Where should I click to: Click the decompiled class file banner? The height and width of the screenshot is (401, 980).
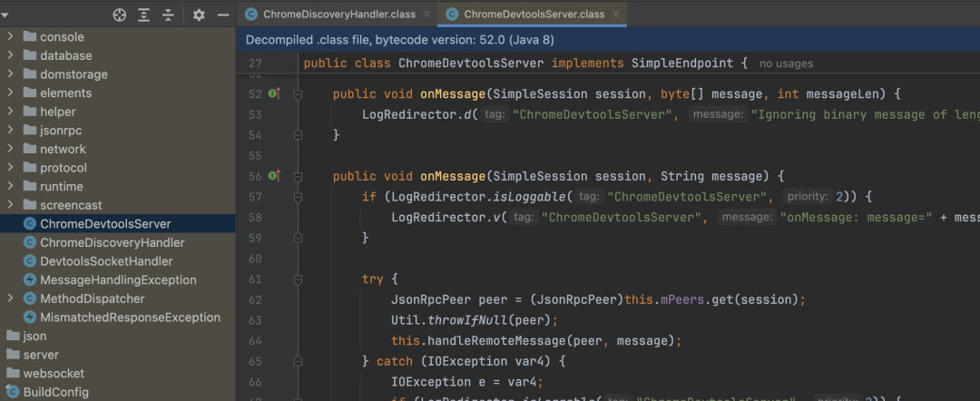(608, 40)
